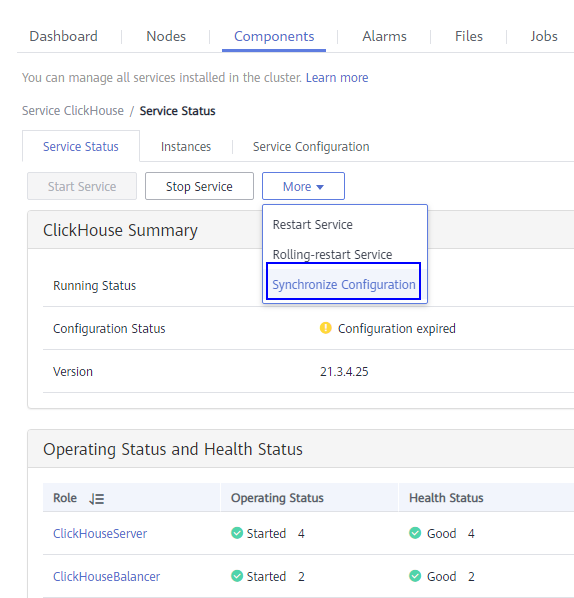574x598 pixels.
Task: Open the ClickHouseBalancer role link
Action: 106,576
